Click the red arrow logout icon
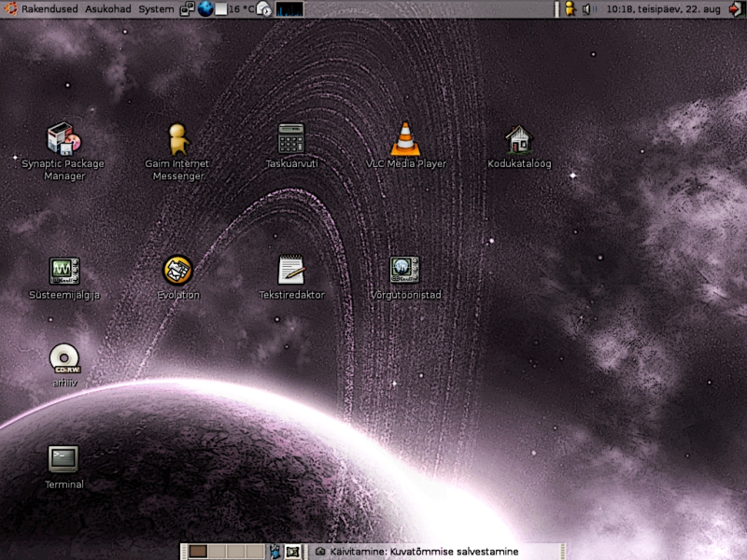747x560 pixels. pyautogui.click(x=736, y=9)
